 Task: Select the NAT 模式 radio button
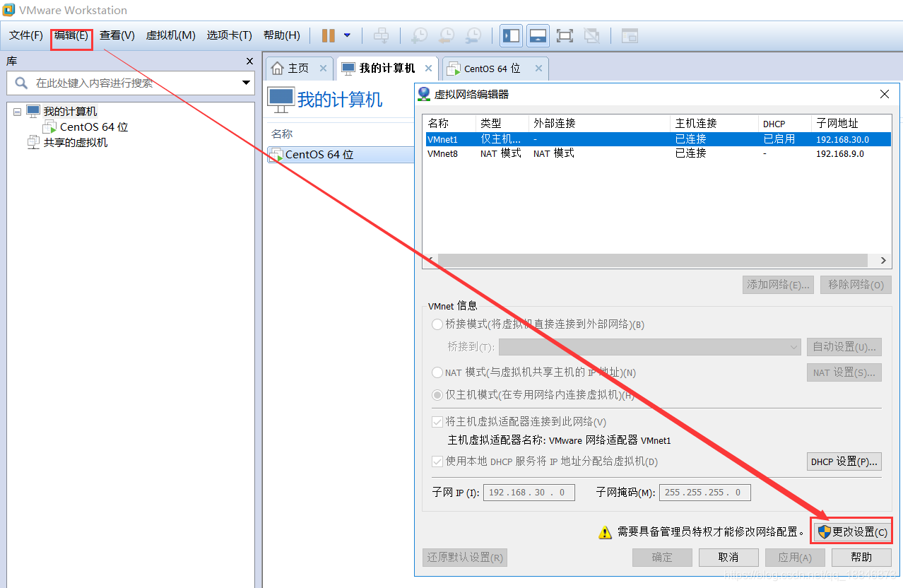point(437,372)
